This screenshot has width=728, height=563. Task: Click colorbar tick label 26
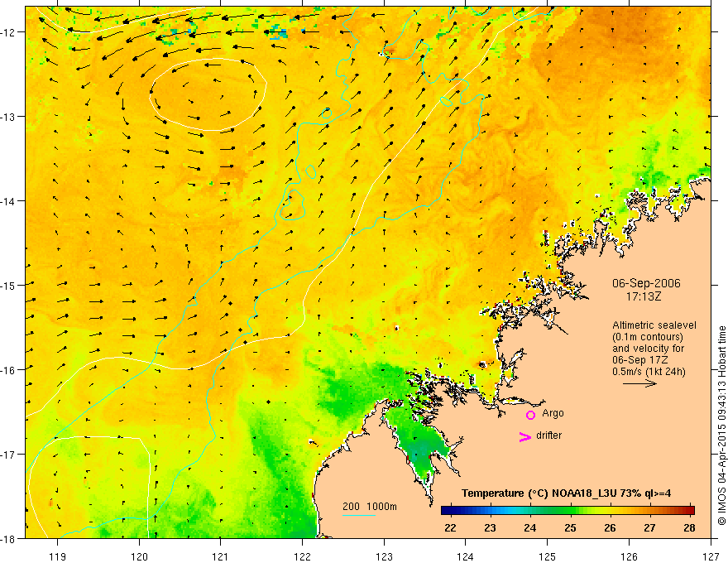tap(610, 527)
